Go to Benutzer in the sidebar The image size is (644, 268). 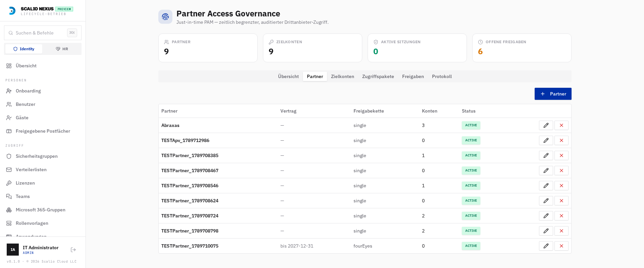(43, 104)
